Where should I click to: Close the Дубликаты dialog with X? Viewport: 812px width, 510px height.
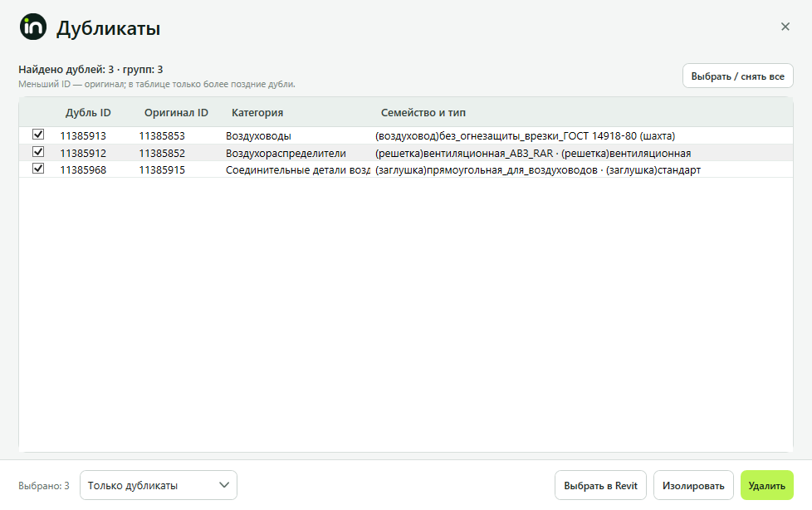click(x=785, y=27)
